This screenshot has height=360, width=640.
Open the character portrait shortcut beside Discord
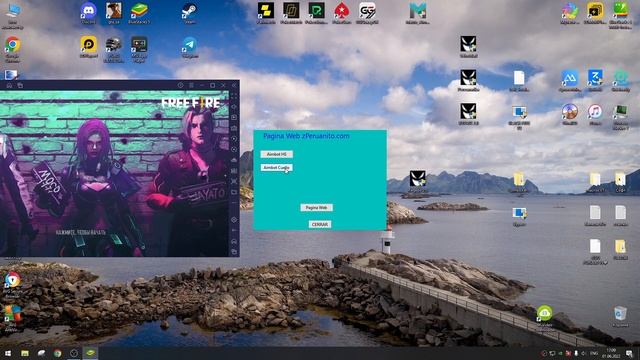[x=113, y=13]
